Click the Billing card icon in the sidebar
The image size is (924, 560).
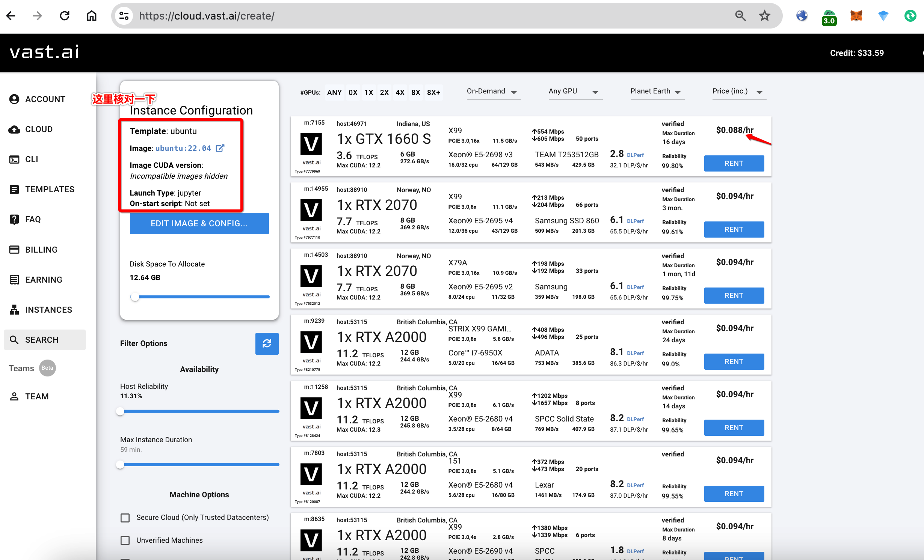tap(14, 250)
